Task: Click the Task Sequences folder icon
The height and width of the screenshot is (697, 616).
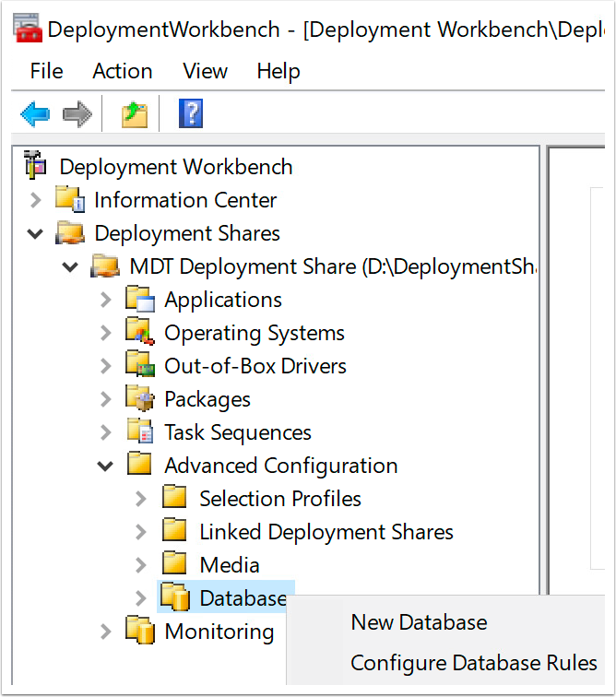Action: tap(140, 431)
